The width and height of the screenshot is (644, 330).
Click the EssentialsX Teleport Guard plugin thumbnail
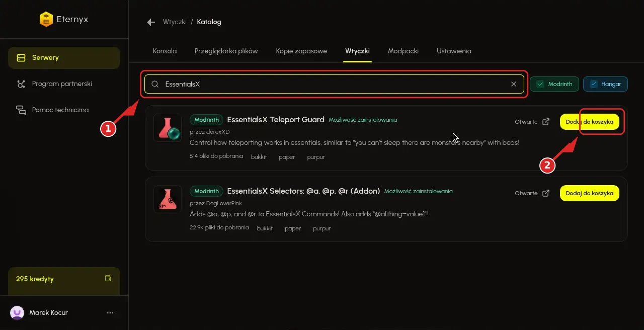(x=168, y=128)
